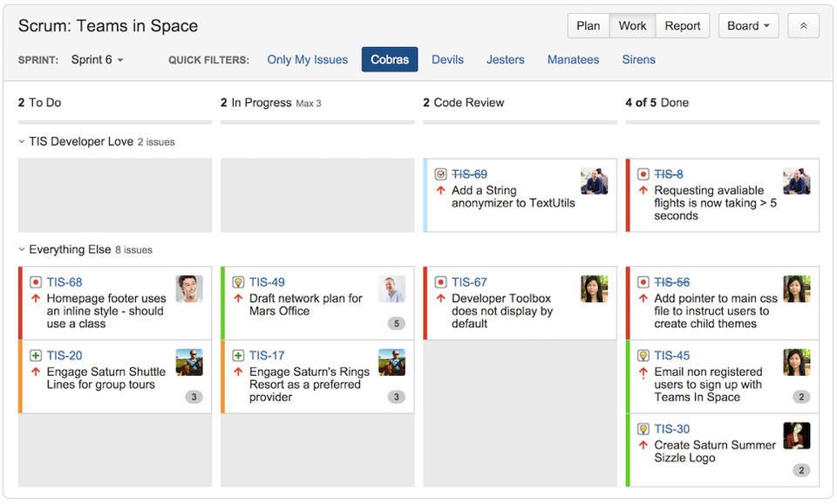Click the priority arrow on TIS-17 card

238,371
